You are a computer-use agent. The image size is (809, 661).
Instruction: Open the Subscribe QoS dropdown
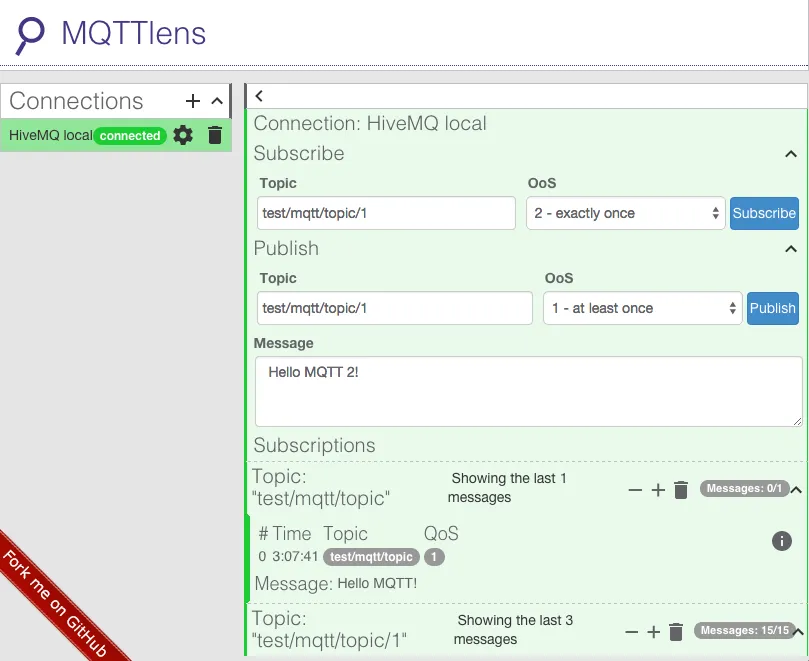[x=625, y=213]
